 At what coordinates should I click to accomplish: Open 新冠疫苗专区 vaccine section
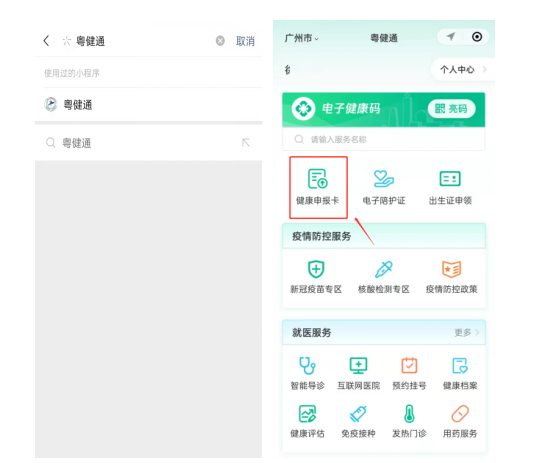[x=316, y=277]
